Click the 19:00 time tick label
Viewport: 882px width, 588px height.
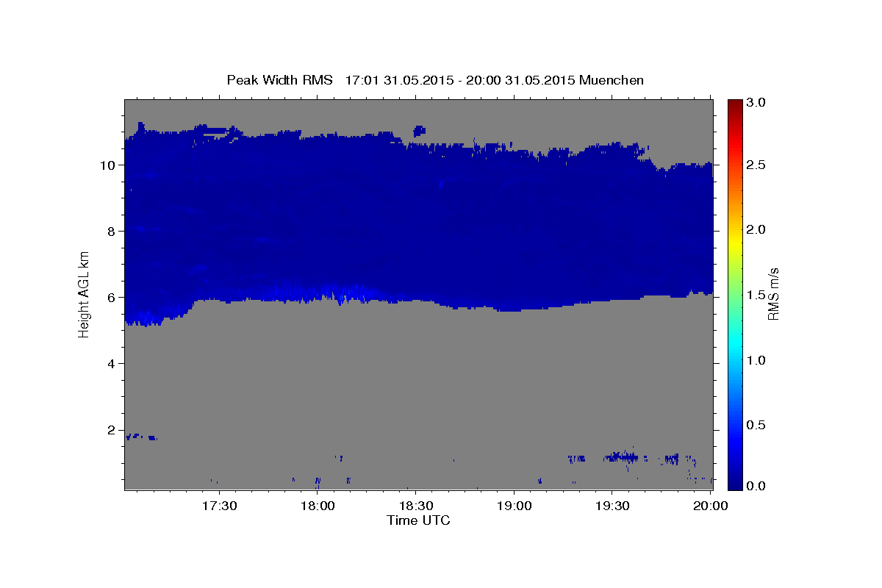click(514, 506)
